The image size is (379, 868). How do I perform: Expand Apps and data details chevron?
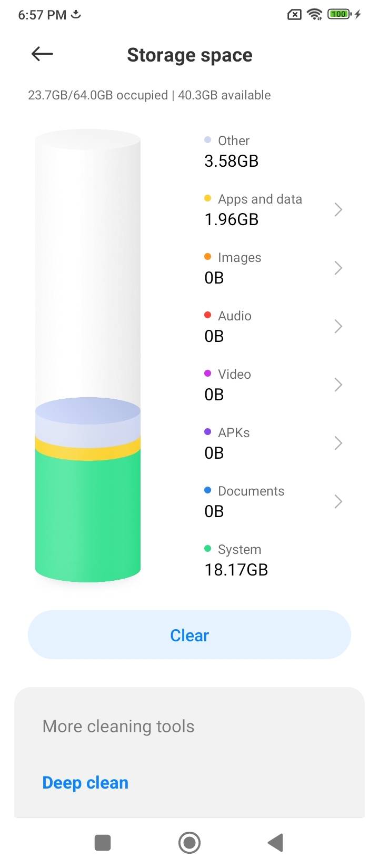(338, 209)
